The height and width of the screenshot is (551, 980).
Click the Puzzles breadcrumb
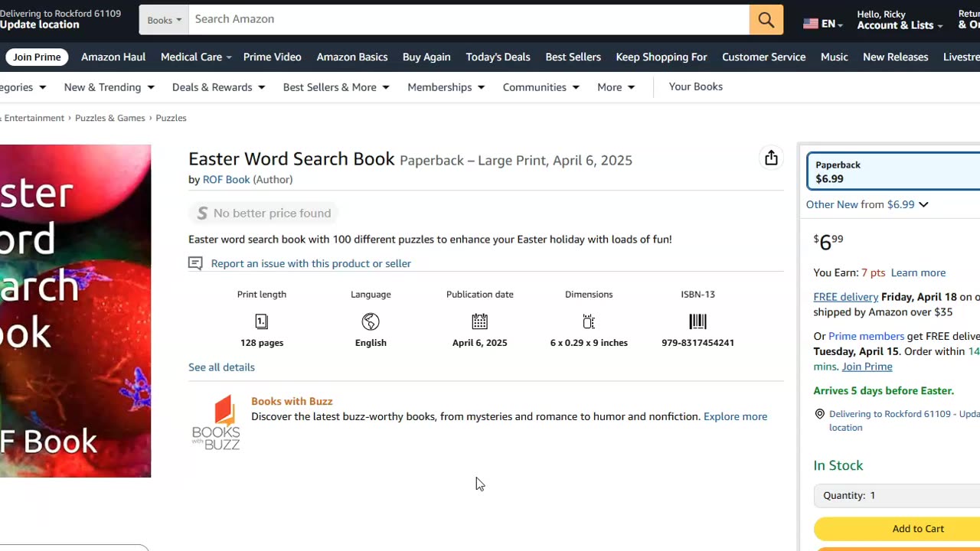[171, 118]
